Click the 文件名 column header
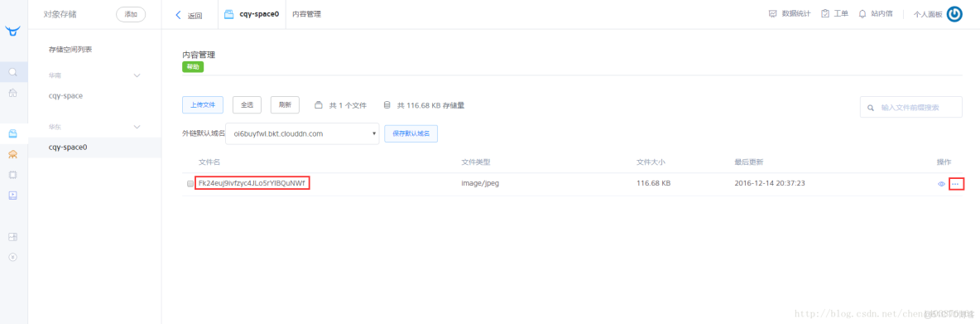Viewport: 980px width, 324px height. (x=209, y=162)
